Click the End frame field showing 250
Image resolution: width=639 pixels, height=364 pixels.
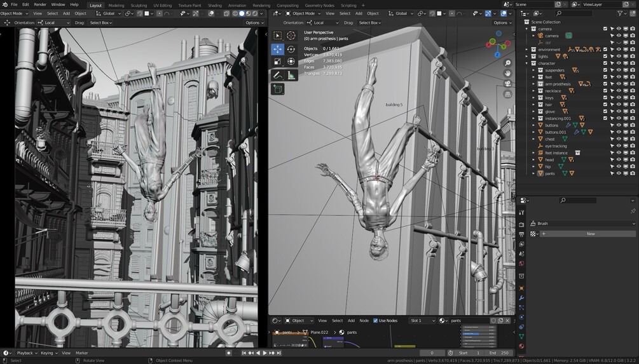click(500, 353)
